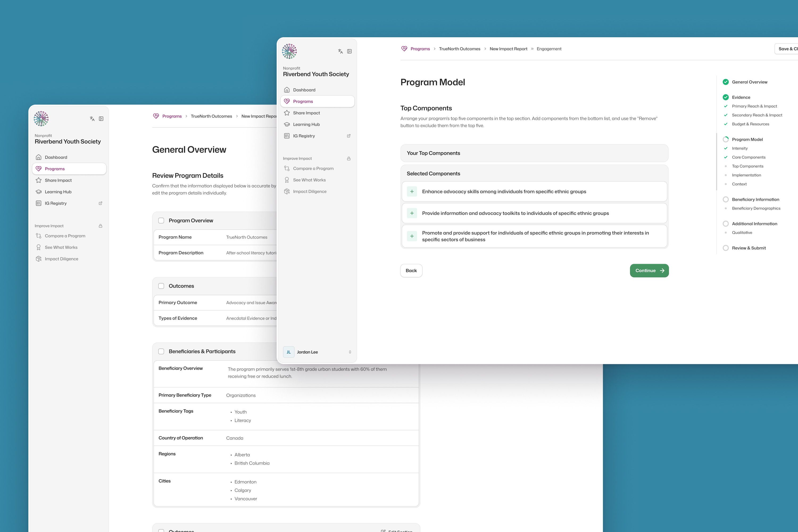Screen dimensions: 798x532
Task: Click the Continue button
Action: tap(649, 271)
